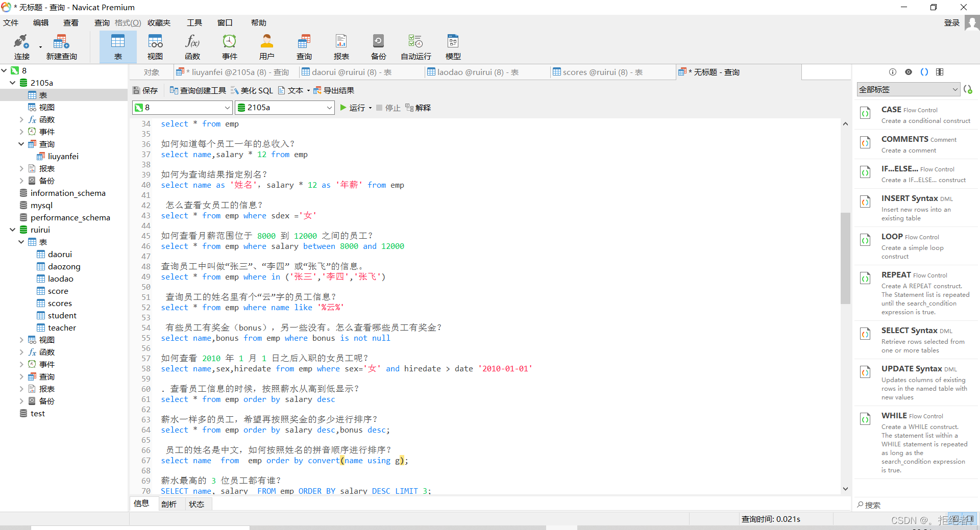Click the info icon in right panel
980x530 pixels.
893,72
